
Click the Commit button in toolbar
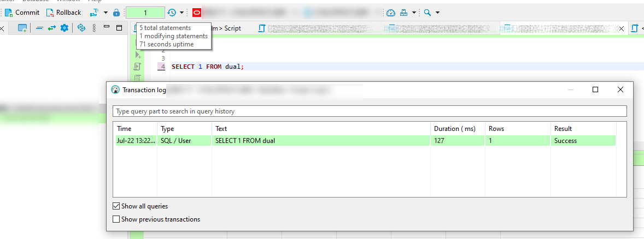pos(22,13)
